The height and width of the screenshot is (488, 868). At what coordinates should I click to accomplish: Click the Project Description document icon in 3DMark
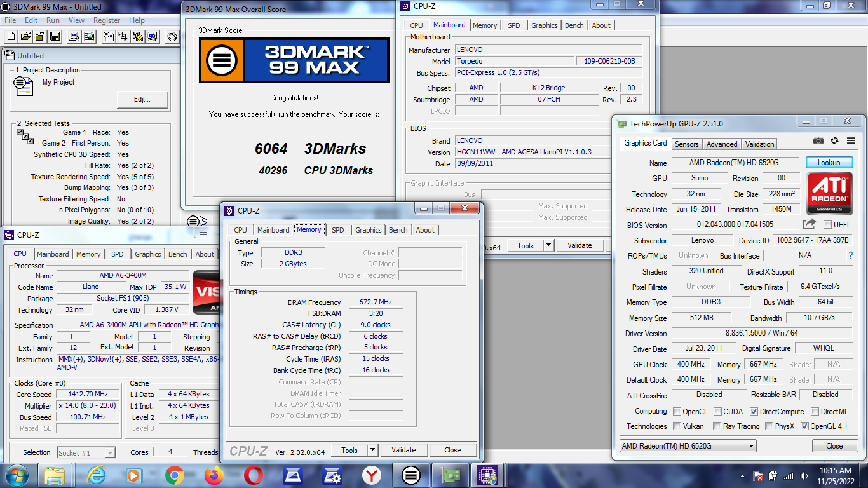tap(24, 85)
